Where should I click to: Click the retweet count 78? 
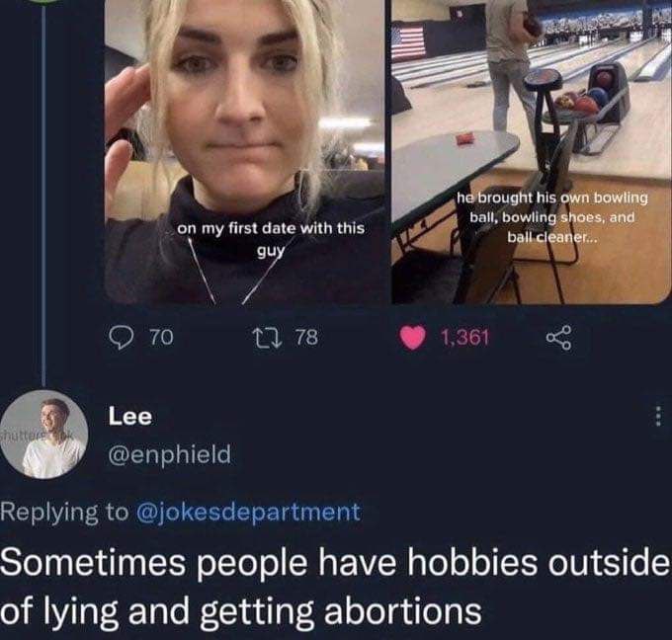coord(307,338)
